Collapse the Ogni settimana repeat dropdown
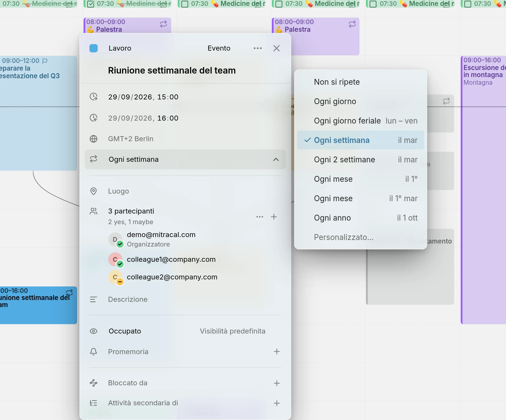Viewport: 506px width, 420px height. (x=185, y=159)
